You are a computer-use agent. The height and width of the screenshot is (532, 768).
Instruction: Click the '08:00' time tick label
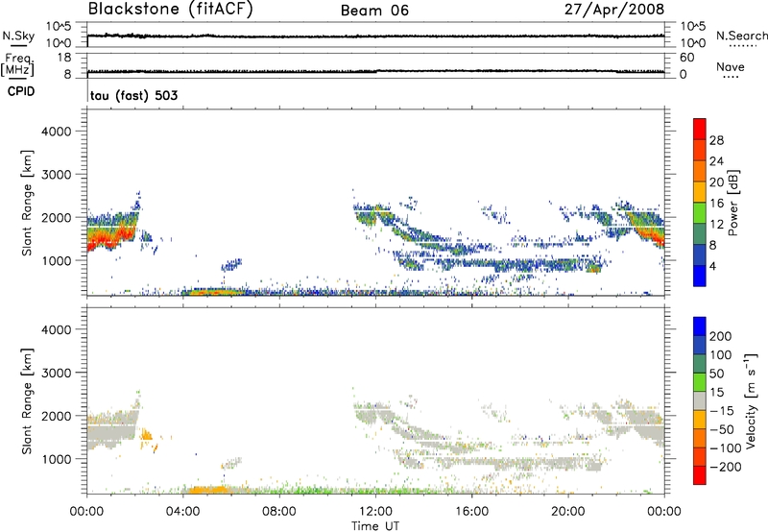coord(279,512)
